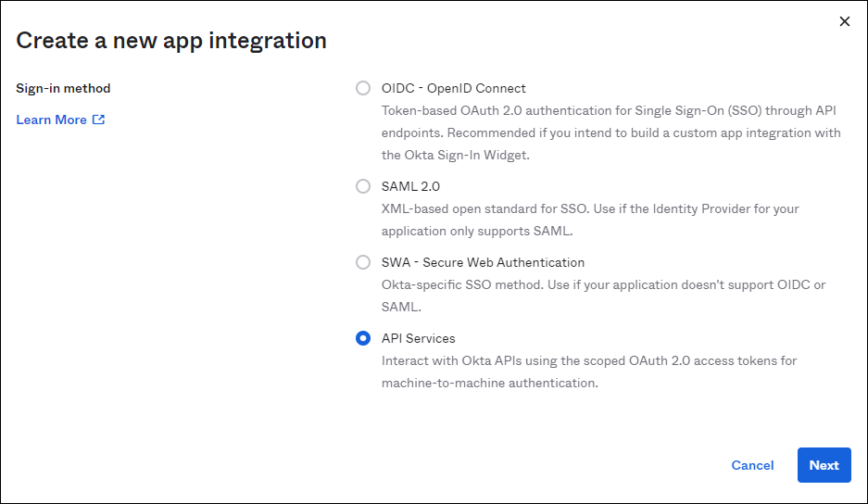868x504 pixels.
Task: Click the selected API Services radio button
Action: 363,338
